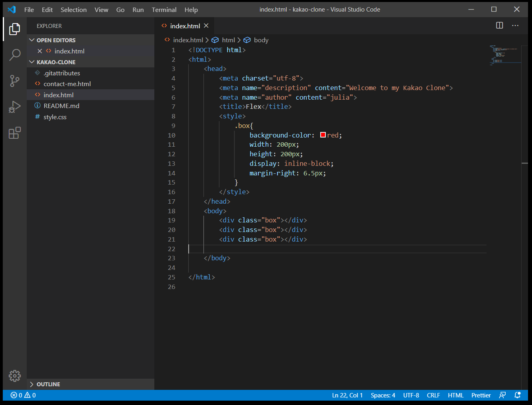This screenshot has height=405, width=532.
Task: Select index.html in KAKAO-CLONE tree
Action: (x=91, y=95)
